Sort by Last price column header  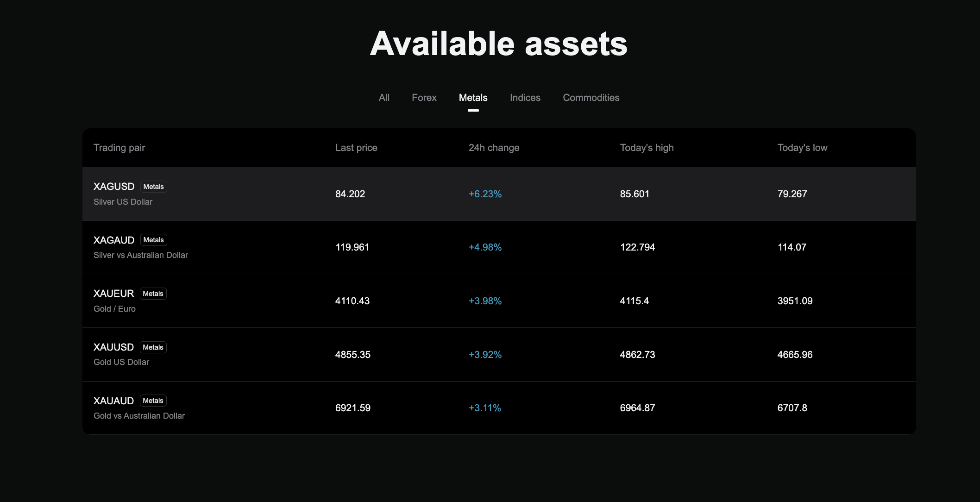click(356, 148)
